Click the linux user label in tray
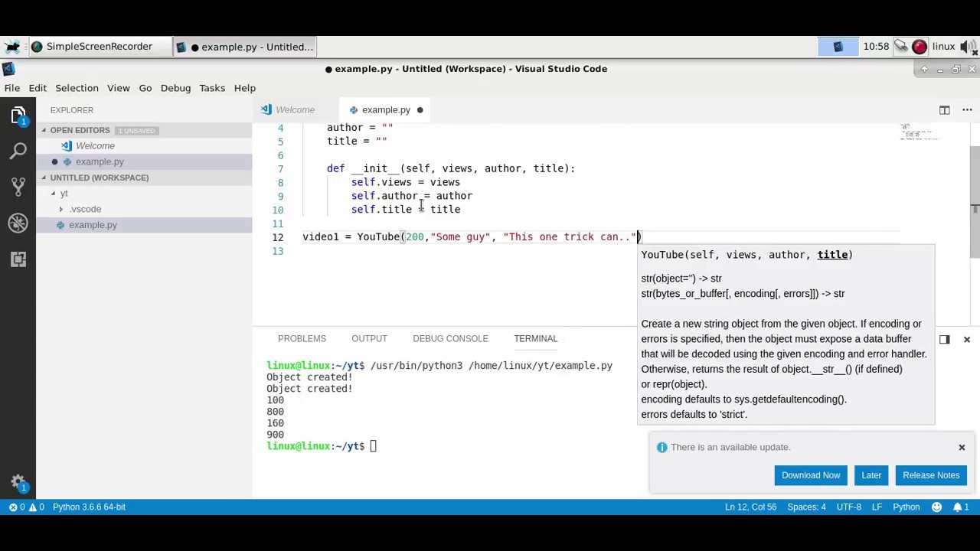 943,47
